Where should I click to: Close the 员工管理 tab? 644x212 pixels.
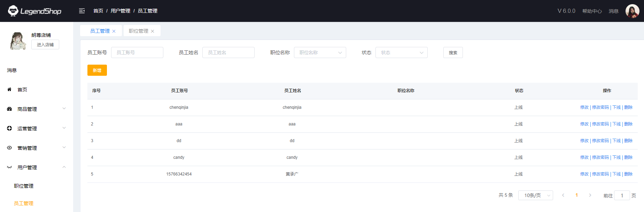114,31
